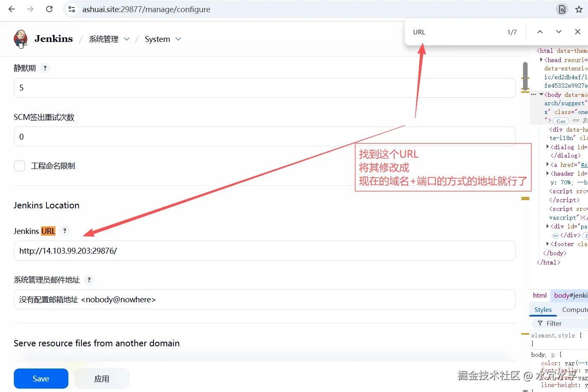The height and width of the screenshot is (392, 588).
Task: Click the browser address bar URL
Action: 146,9
